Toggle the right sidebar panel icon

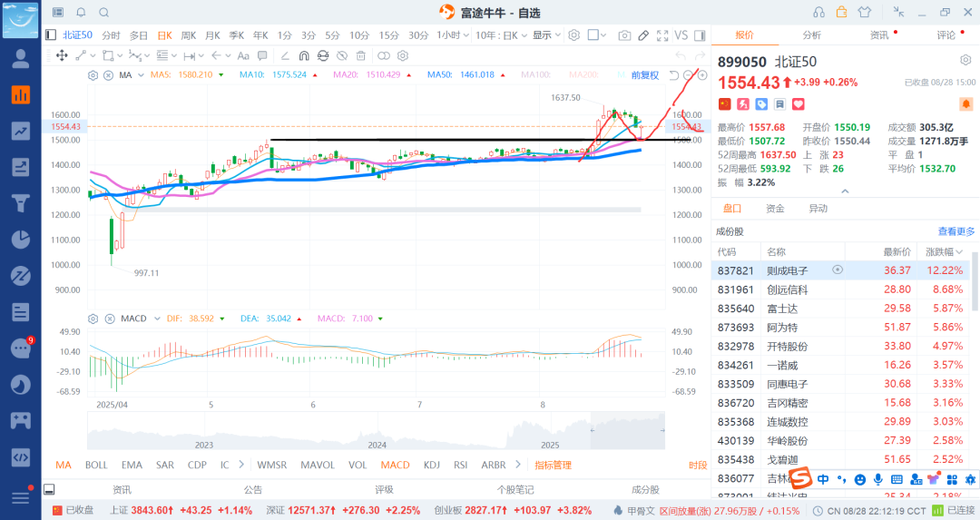coord(700,35)
